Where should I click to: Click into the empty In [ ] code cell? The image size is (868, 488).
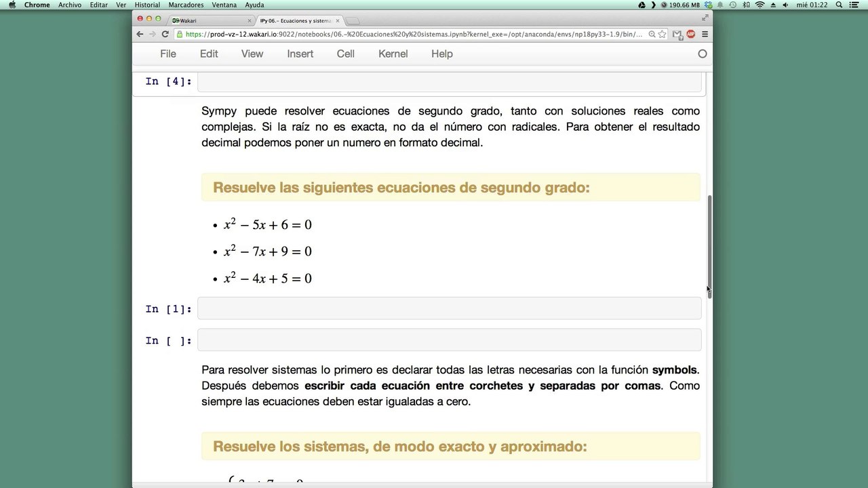[449, 340]
